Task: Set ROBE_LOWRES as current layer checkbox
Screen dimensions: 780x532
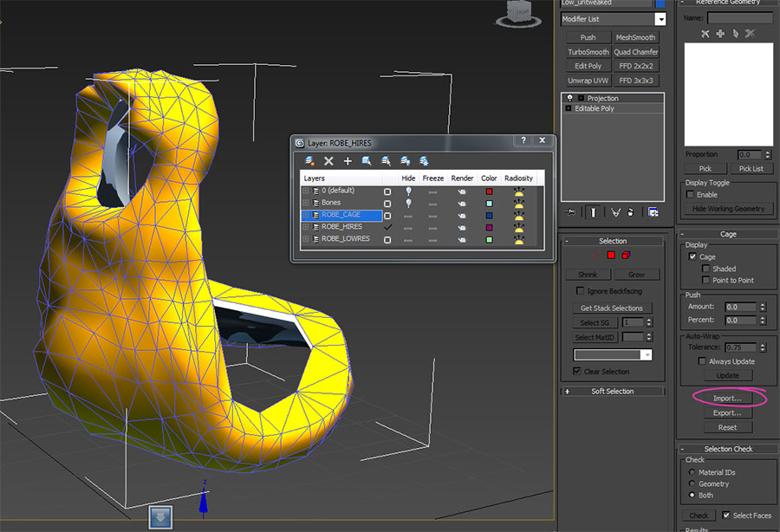Action: pos(387,240)
